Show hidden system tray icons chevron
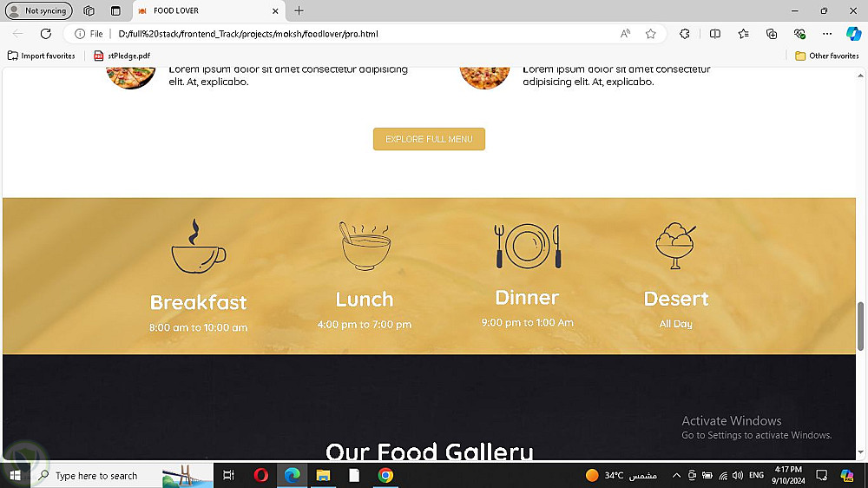The image size is (868, 488). pos(676,475)
